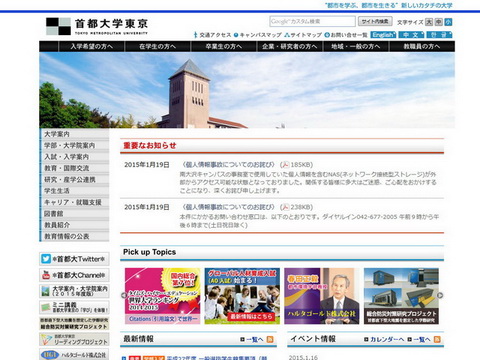Select 学生生活 in the sidebar menu
Screen dimensions: 480x360
coord(74,191)
